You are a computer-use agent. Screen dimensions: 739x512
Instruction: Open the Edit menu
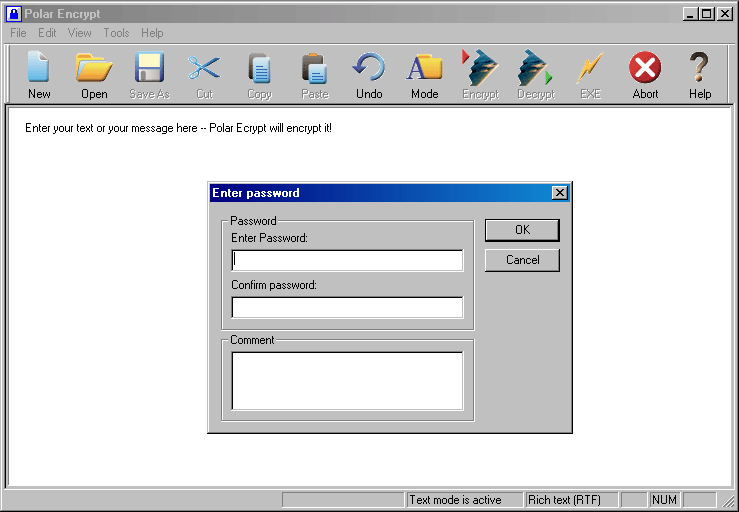(47, 33)
